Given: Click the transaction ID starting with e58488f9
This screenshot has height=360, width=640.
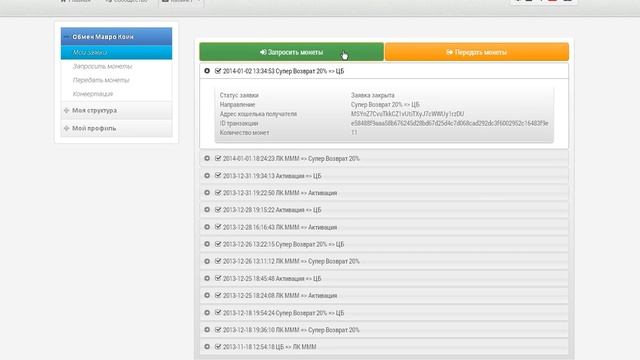Looking at the screenshot, I should pyautogui.click(x=449, y=123).
